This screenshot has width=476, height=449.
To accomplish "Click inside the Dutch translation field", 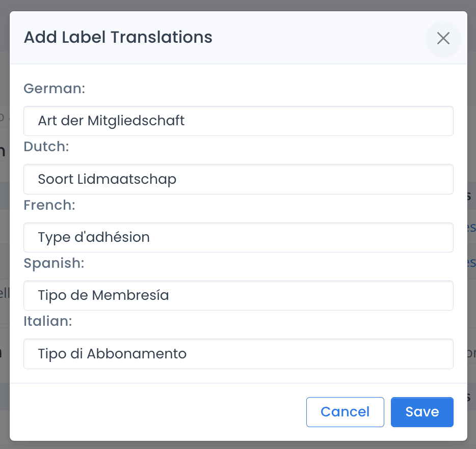I will [x=238, y=179].
